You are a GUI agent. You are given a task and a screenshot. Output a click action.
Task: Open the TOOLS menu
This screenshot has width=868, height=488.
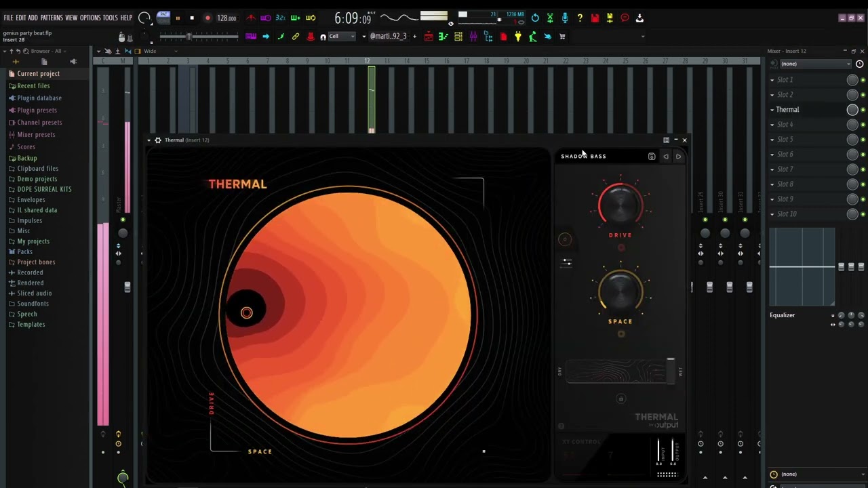click(110, 18)
